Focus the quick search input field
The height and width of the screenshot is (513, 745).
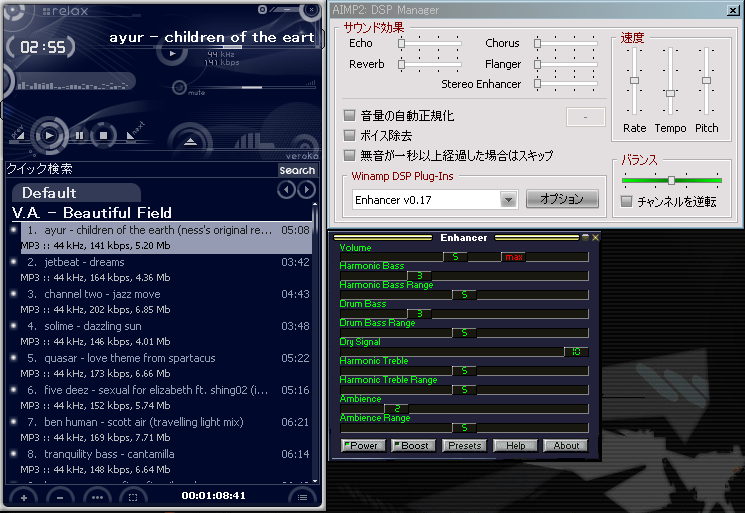[x=142, y=170]
